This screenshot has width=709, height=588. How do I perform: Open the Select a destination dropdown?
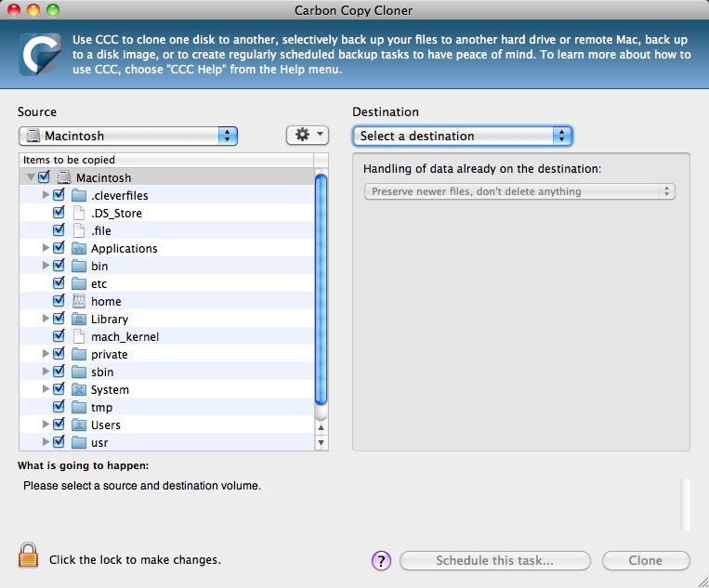(462, 136)
